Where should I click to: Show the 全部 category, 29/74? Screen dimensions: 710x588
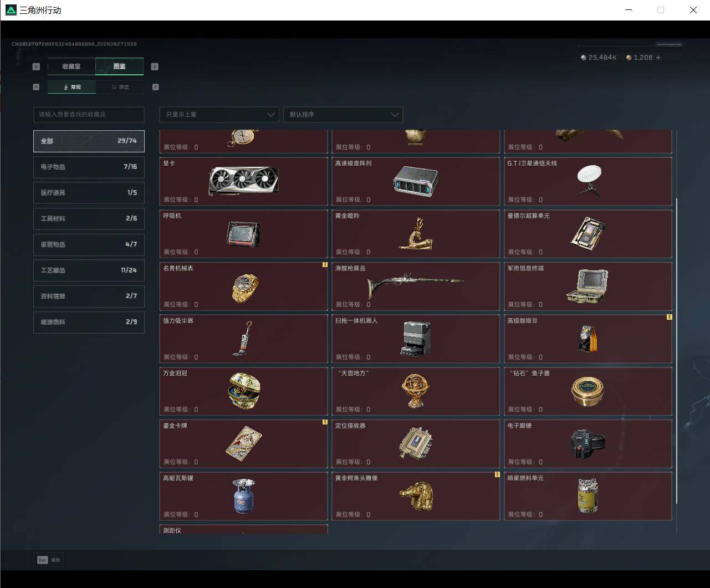[x=89, y=141]
